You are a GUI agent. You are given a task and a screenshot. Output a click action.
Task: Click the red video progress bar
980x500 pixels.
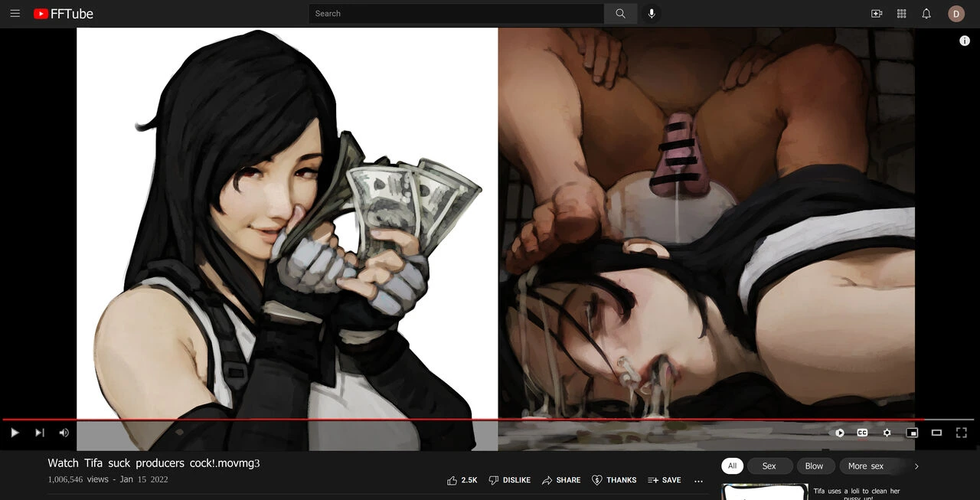click(x=459, y=420)
